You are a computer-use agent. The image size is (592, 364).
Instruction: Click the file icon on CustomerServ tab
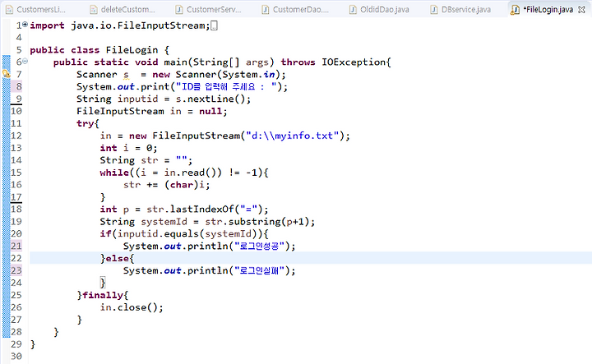coord(179,9)
